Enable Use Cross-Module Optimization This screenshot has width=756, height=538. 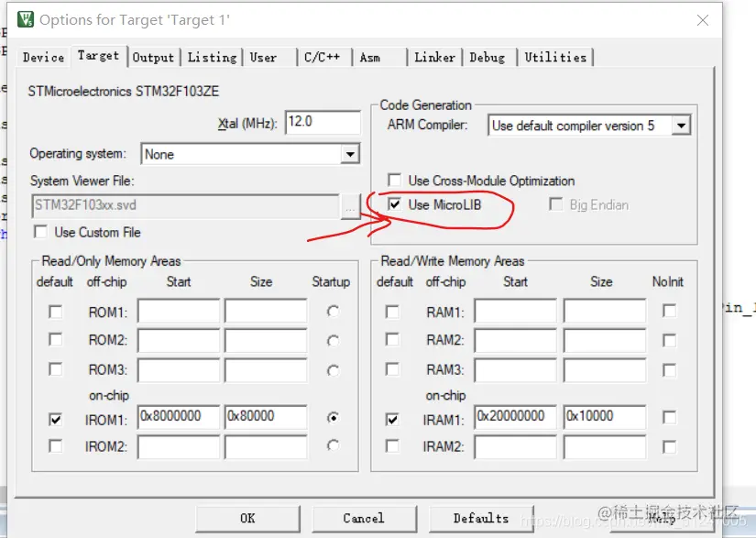[394, 181]
